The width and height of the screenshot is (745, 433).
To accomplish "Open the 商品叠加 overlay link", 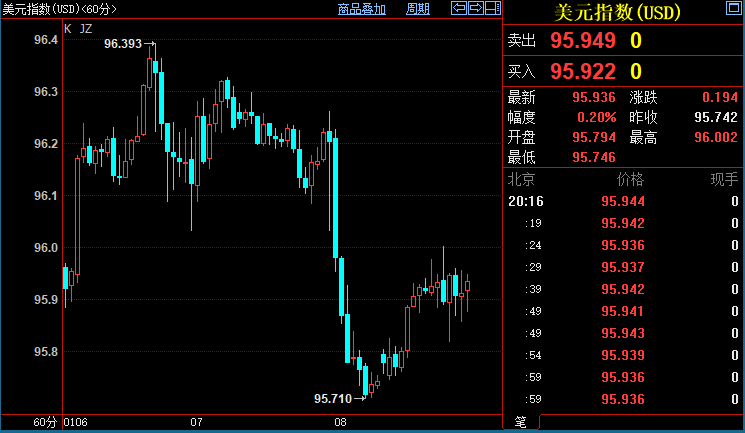I will [362, 9].
